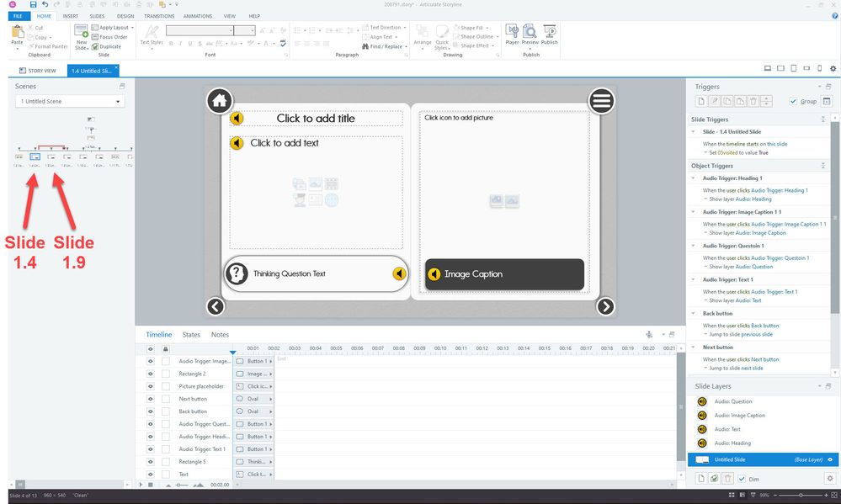The width and height of the screenshot is (841, 504).
Task: Toggle the Group checkbox in Triggers panel
Action: (793, 101)
